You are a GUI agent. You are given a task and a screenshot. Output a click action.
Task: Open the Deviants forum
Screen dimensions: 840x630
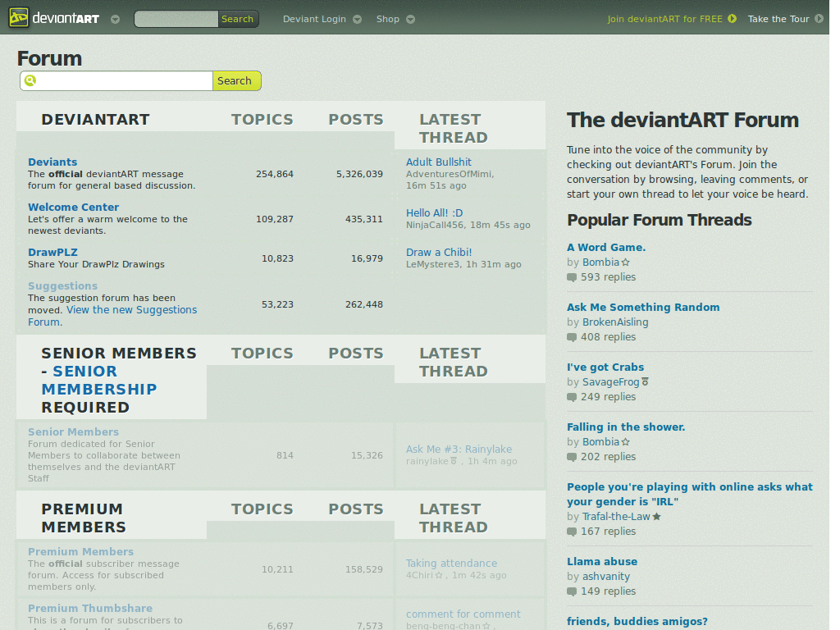click(x=52, y=162)
